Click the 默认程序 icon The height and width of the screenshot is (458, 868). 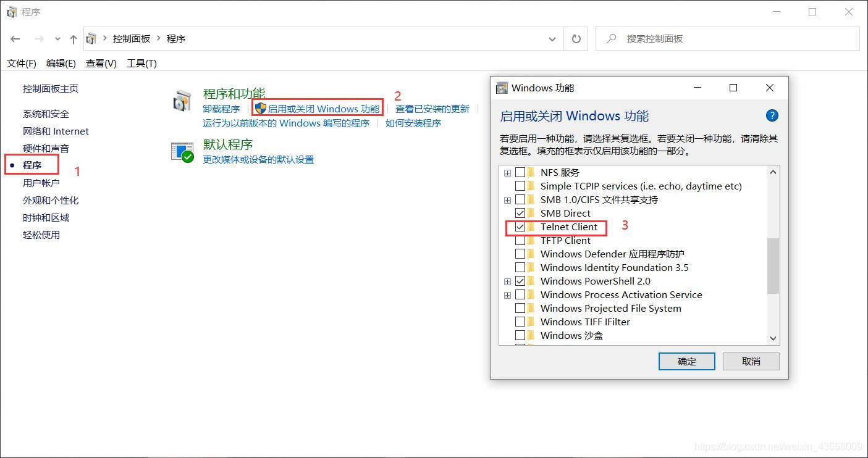coord(183,152)
